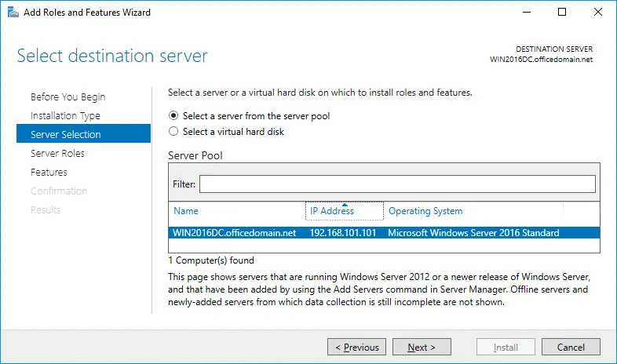Select the WIN2016DC.officedomain.net server row
The width and height of the screenshot is (617, 364).
point(235,233)
